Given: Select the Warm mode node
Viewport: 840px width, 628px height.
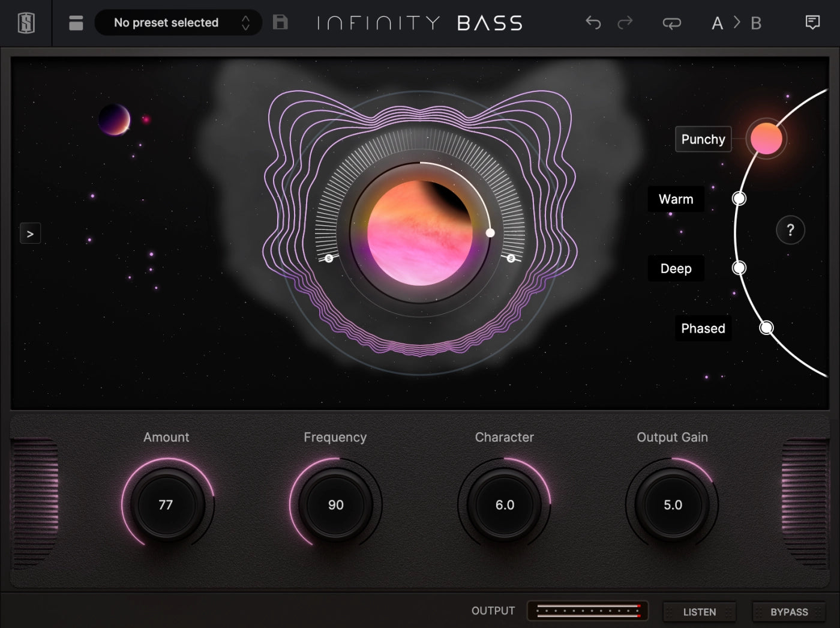Looking at the screenshot, I should 739,199.
